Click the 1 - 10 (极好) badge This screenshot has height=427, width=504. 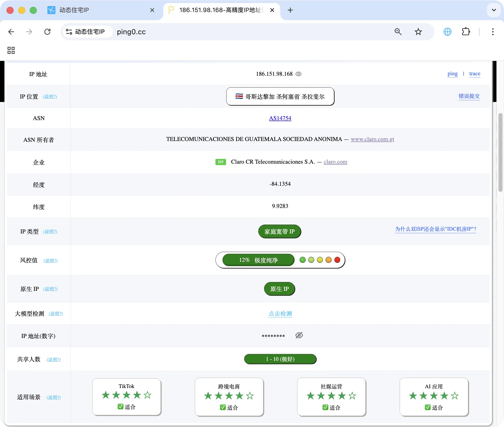click(280, 359)
